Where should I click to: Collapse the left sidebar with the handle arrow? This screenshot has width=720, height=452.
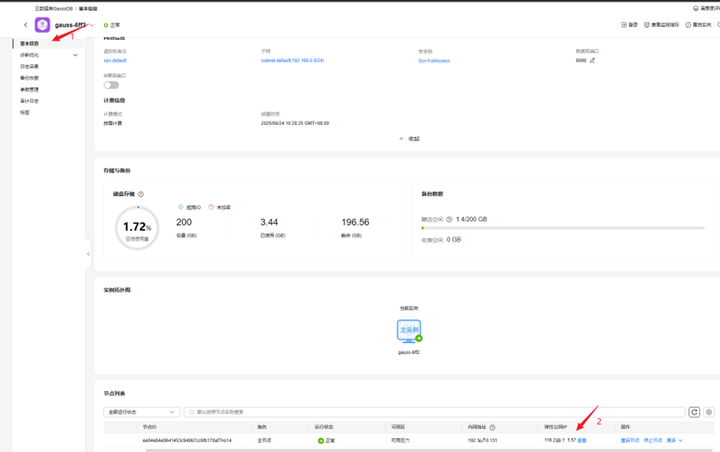(x=88, y=254)
